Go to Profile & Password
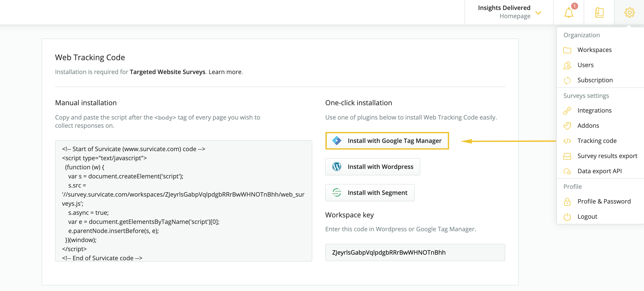This screenshot has width=644, height=291. pos(604,201)
